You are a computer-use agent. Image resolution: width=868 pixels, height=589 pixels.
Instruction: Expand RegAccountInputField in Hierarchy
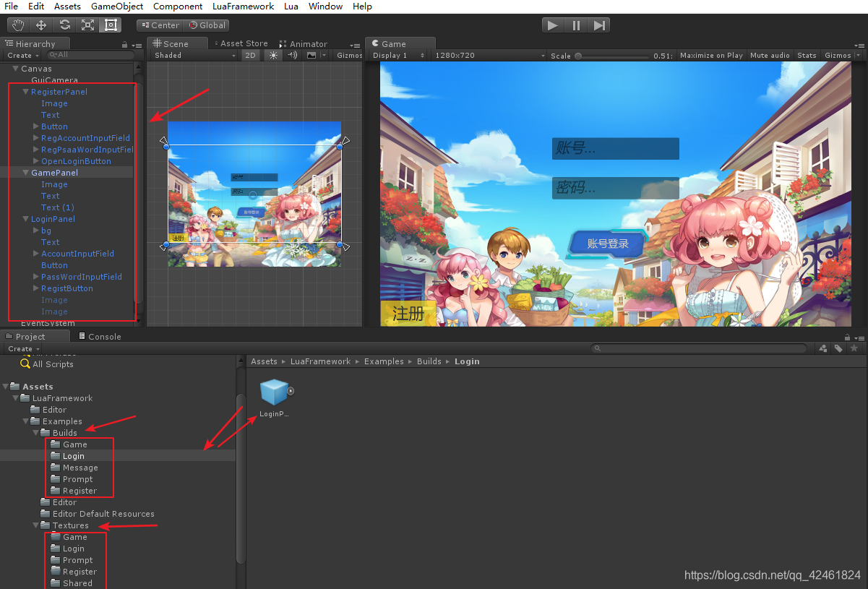click(35, 138)
